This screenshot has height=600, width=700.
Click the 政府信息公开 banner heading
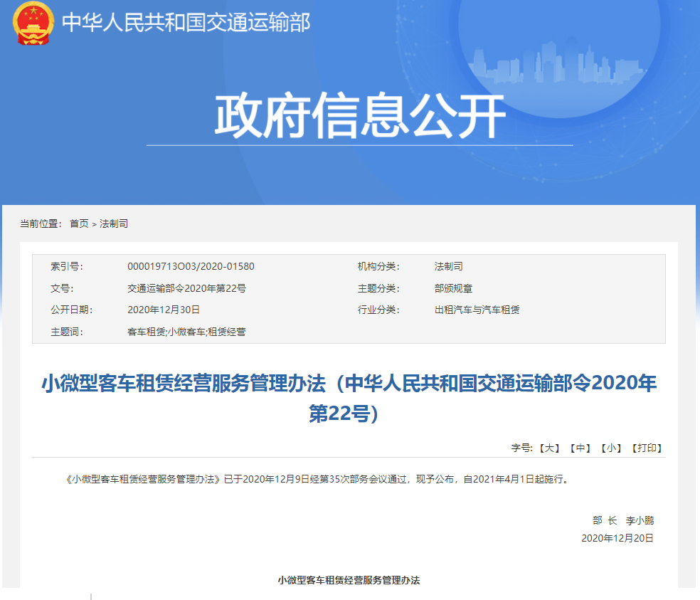click(x=359, y=117)
